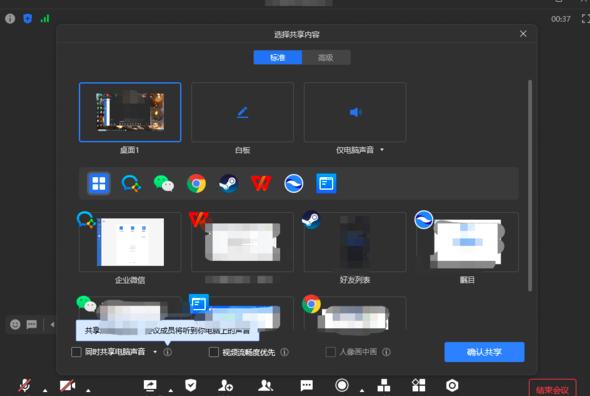Open share screen options arrow
This screenshot has height=396, width=590.
point(171,390)
